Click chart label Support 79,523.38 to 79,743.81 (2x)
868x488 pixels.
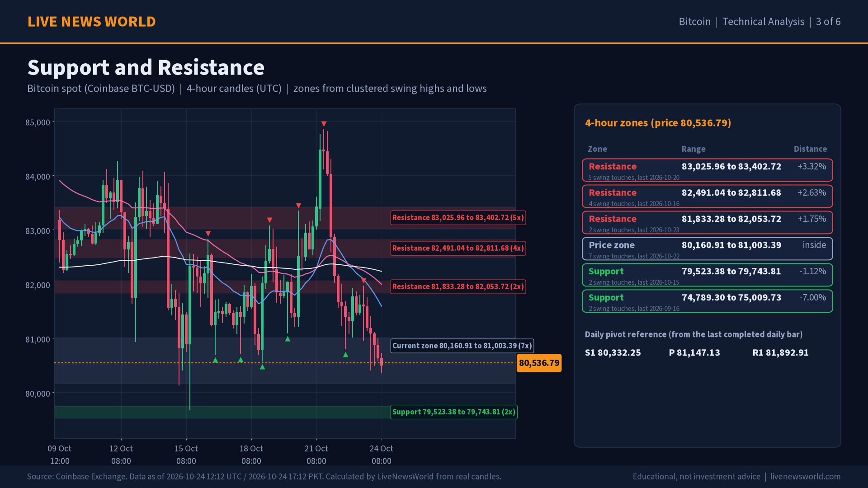(454, 412)
